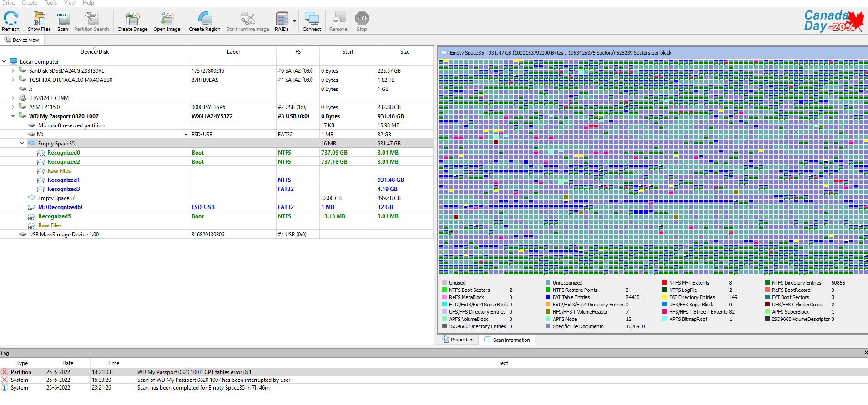Viewport: 868px width, 405px height.
Task: Expand the SanDisk SDSSDA240G disk node
Action: pyautogui.click(x=13, y=71)
